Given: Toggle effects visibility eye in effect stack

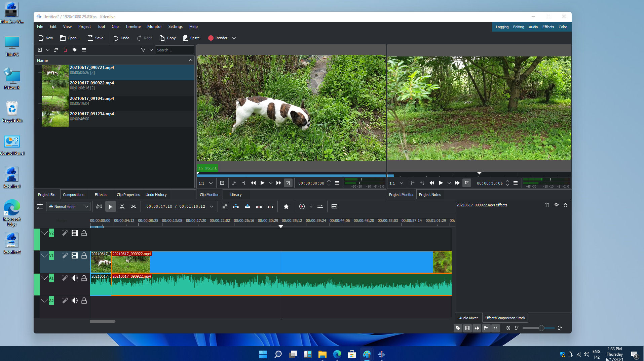Looking at the screenshot, I should [556, 205].
